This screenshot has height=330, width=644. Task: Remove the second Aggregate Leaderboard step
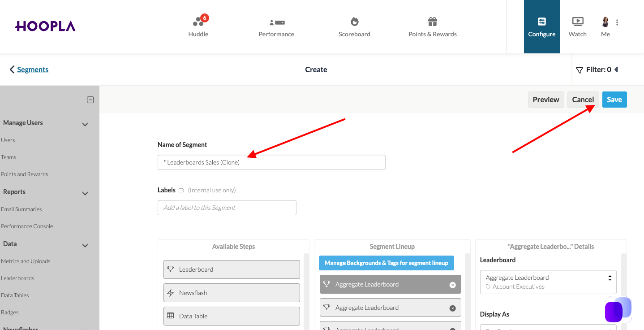(x=452, y=308)
